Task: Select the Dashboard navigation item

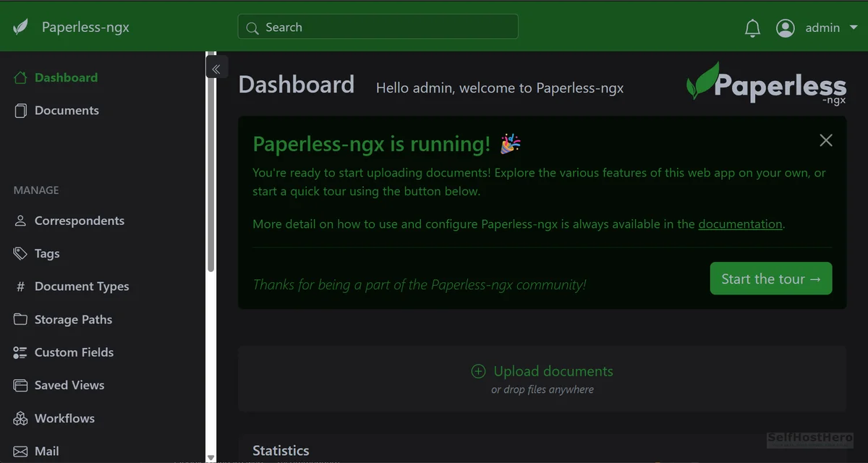Action: click(x=66, y=77)
